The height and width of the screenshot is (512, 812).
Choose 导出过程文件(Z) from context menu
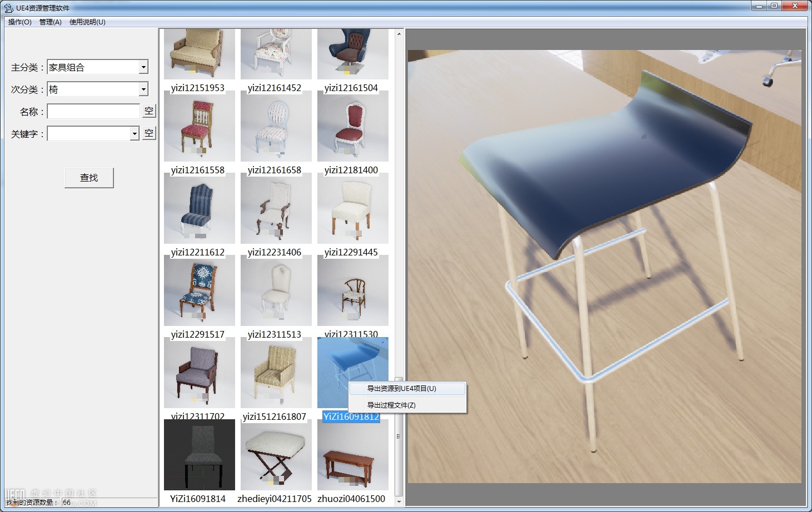391,405
